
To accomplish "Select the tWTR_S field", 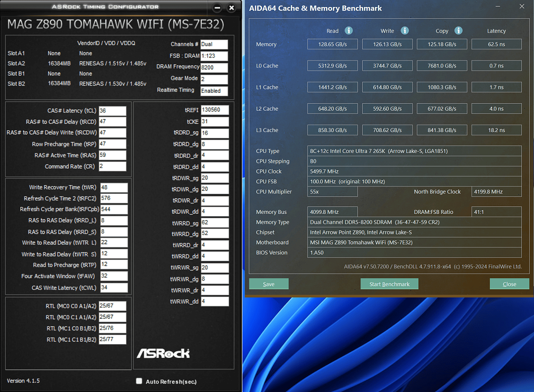I will pos(114,254).
